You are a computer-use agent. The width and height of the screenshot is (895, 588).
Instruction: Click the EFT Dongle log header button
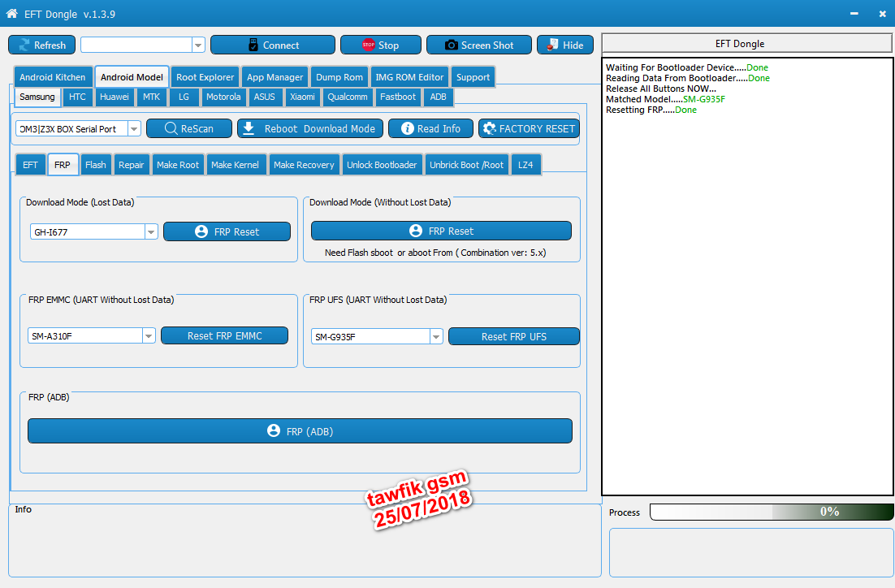tap(746, 43)
